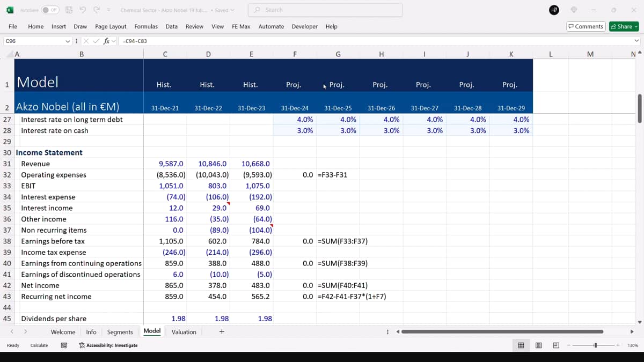Viewport: 644px width, 362px height.
Task: Open the Review ribbon tab
Action: coord(194,26)
